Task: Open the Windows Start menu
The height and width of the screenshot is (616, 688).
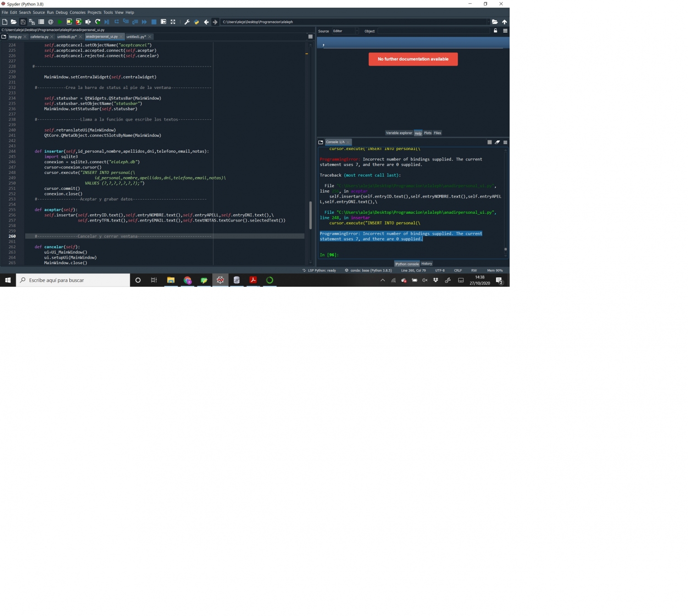Action: point(8,280)
